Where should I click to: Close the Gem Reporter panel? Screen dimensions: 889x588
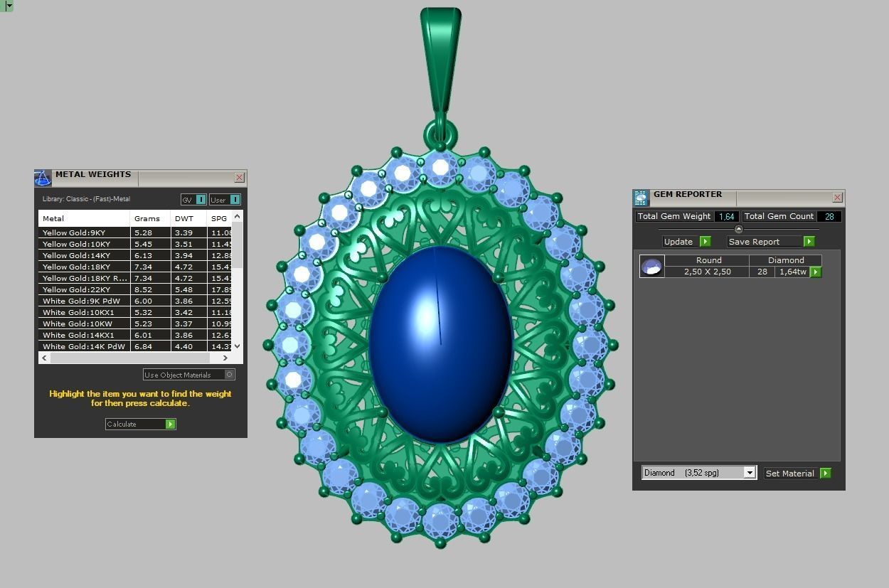point(837,197)
